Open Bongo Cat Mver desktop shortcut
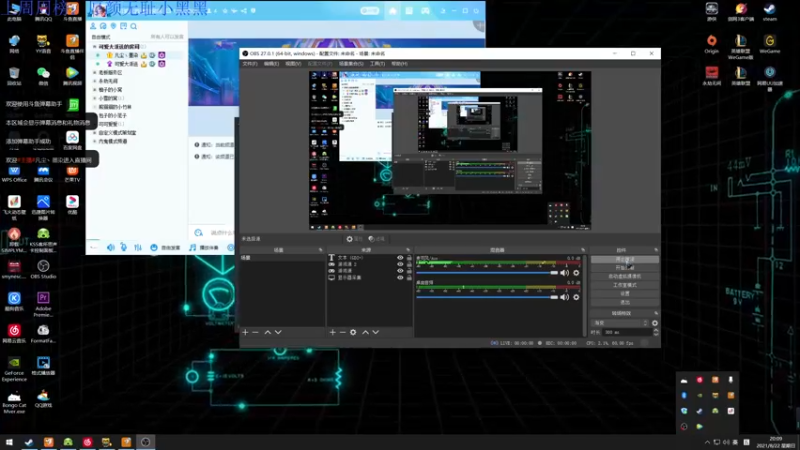 point(14,402)
